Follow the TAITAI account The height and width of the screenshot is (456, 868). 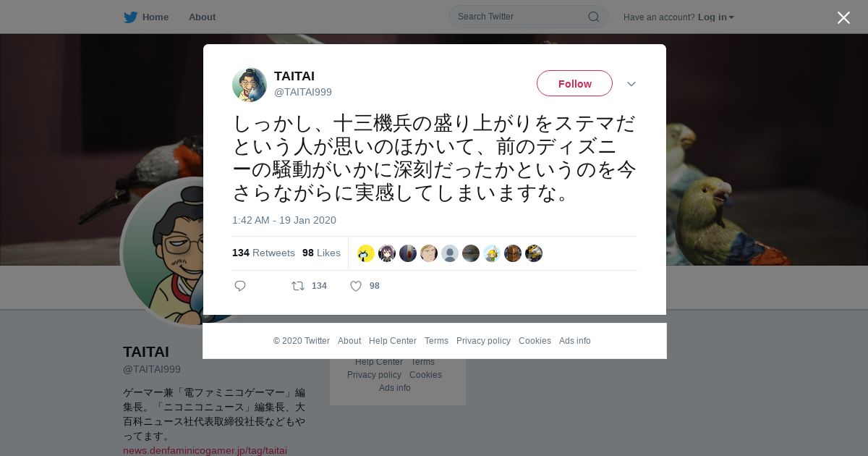pos(574,83)
